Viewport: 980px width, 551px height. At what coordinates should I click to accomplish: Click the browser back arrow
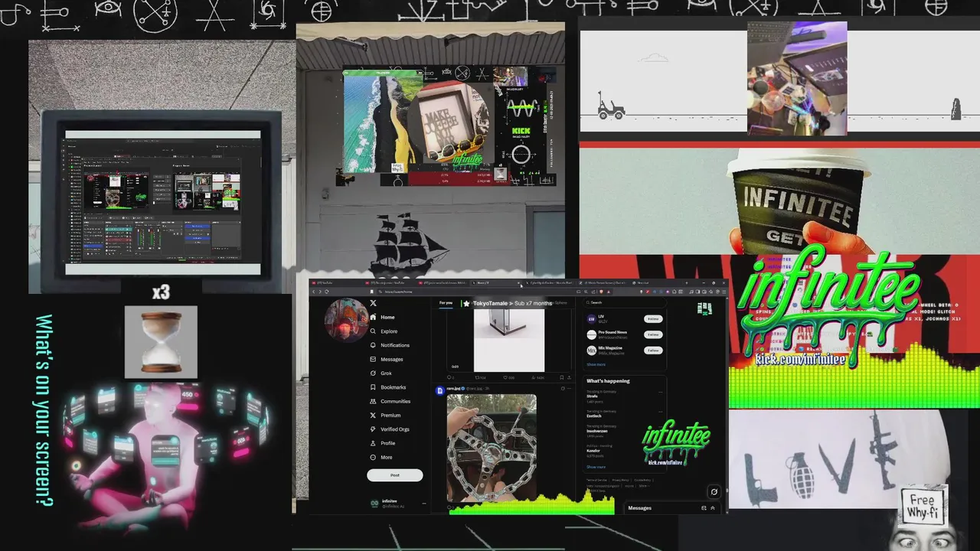314,292
